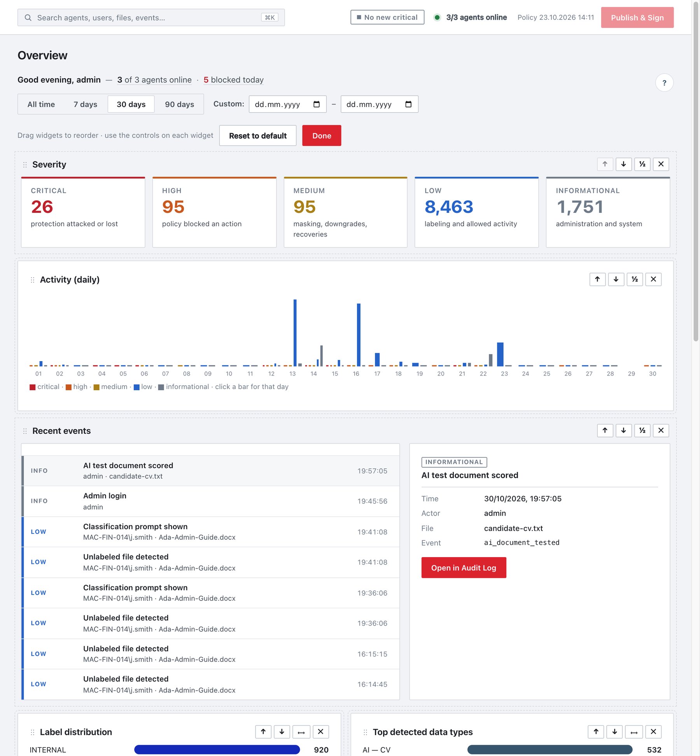Screen dimensions: 700x756
Task: Open calendar picker for the start date
Action: [317, 104]
